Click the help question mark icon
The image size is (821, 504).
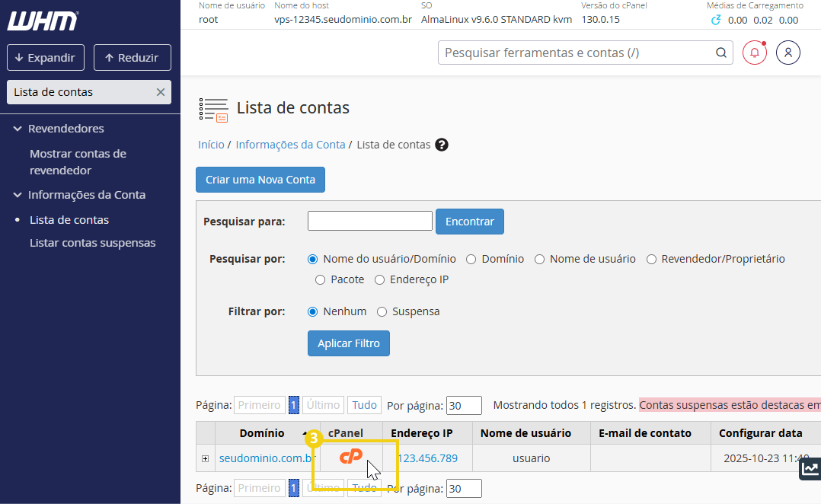pos(442,145)
